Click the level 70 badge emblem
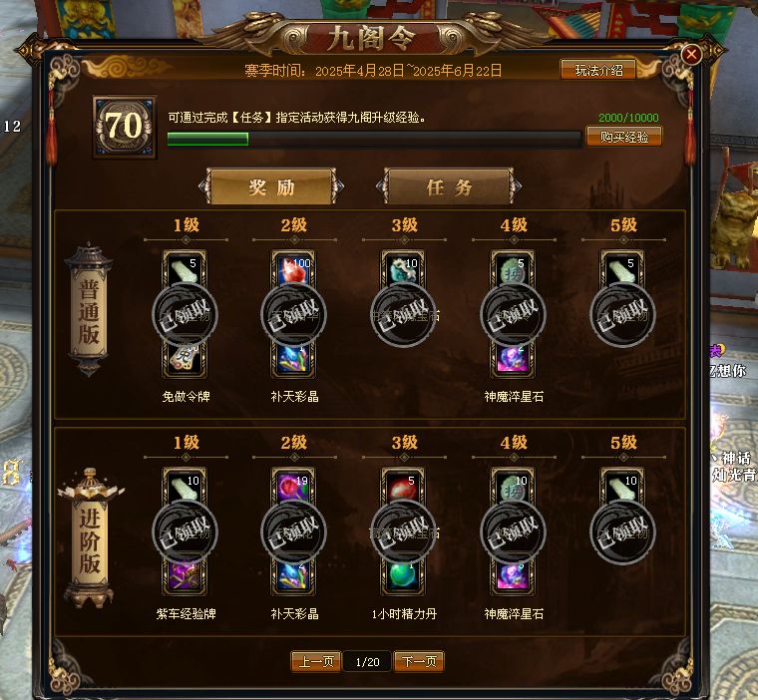Screen dimensions: 758x700 [x=125, y=127]
